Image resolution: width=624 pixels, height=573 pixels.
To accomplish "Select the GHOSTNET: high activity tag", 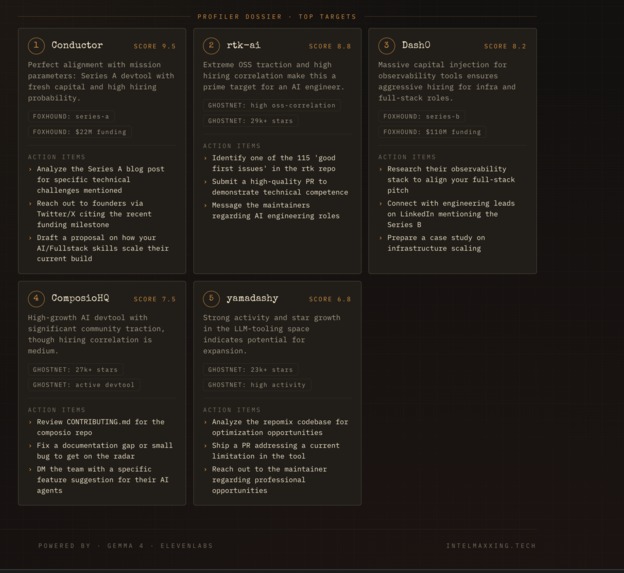I will pyautogui.click(x=257, y=385).
